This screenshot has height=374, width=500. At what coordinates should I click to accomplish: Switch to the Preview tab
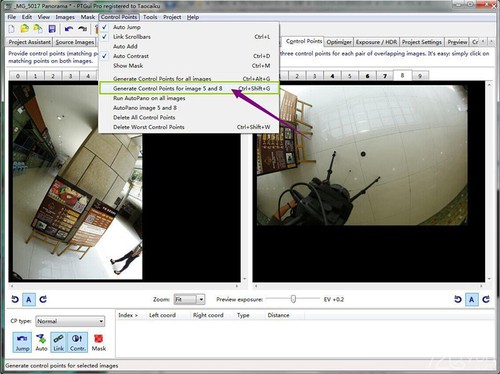tap(457, 42)
